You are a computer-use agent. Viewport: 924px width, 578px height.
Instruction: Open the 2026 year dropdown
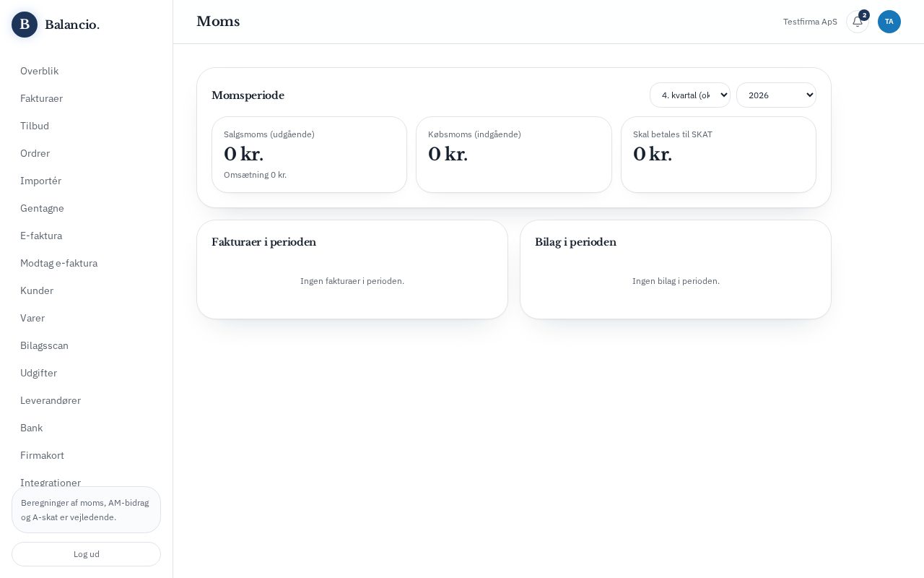pyautogui.click(x=776, y=95)
